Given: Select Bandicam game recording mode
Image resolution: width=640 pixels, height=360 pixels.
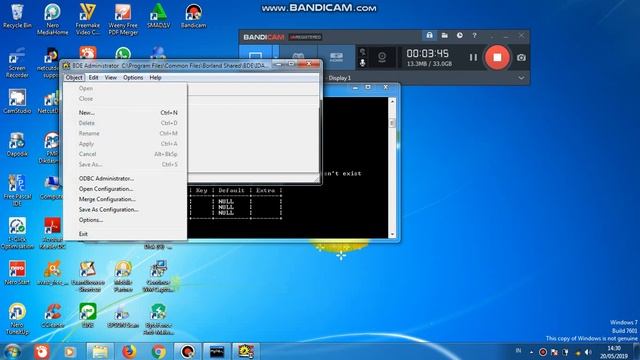Looking at the screenshot, I should (x=298, y=56).
